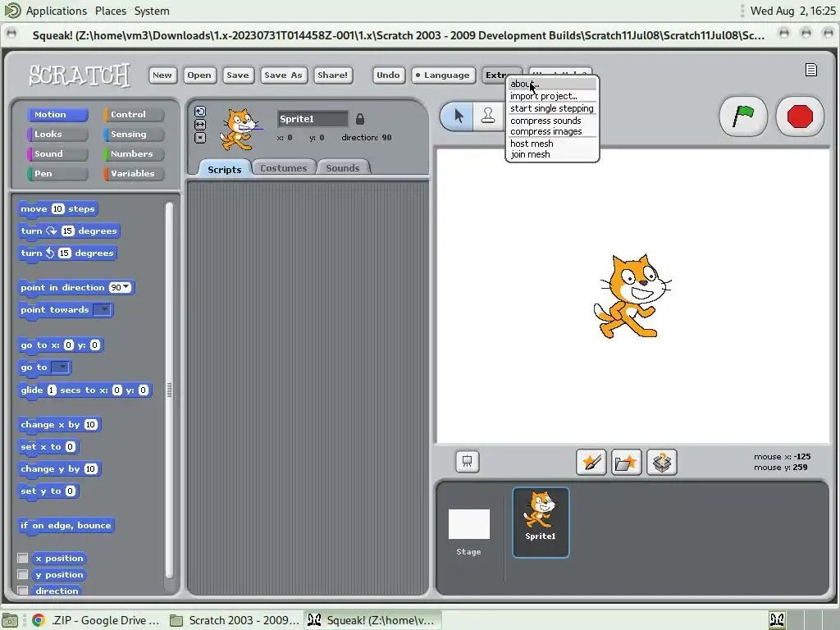Select the Control block category
Image resolution: width=840 pixels, height=630 pixels.
[x=134, y=115]
